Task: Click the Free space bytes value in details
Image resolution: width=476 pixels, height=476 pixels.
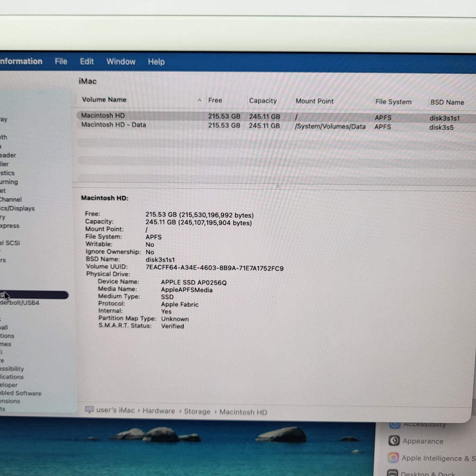Action: [200, 215]
